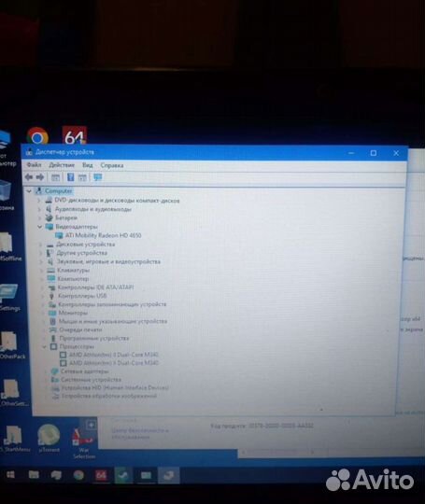Select Сетевые адаптеры tree item
Image resolution: width=425 pixels, height=504 pixels.
(x=85, y=371)
